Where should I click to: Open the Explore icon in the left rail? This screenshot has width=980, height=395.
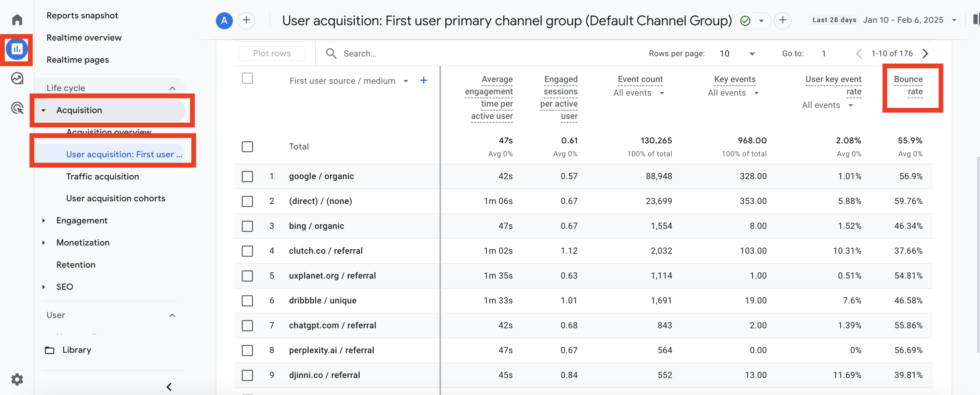(17, 78)
